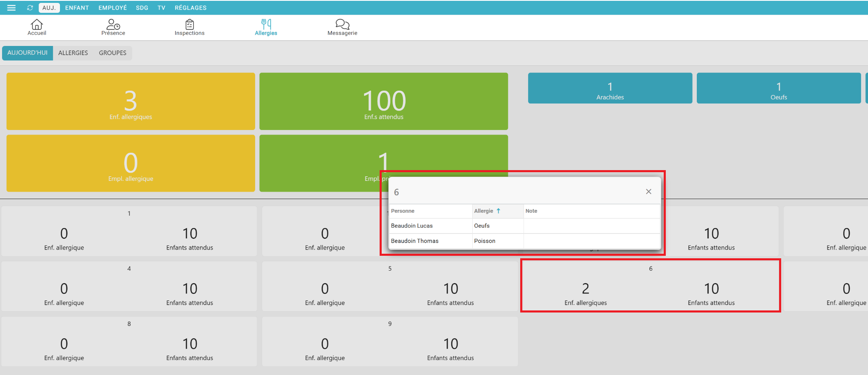
Task: Open the hamburger menu icon
Action: (11, 8)
